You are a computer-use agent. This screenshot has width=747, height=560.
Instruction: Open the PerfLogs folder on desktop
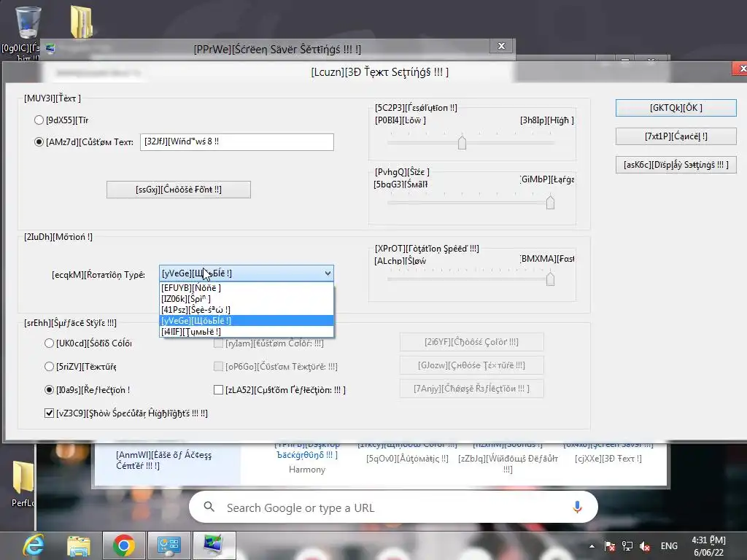(x=23, y=483)
